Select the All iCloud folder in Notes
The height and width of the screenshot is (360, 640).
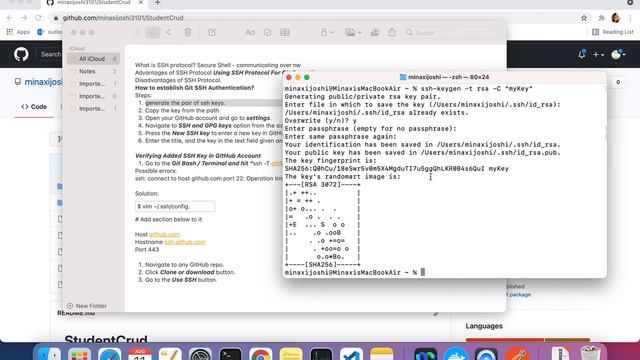tap(93, 59)
